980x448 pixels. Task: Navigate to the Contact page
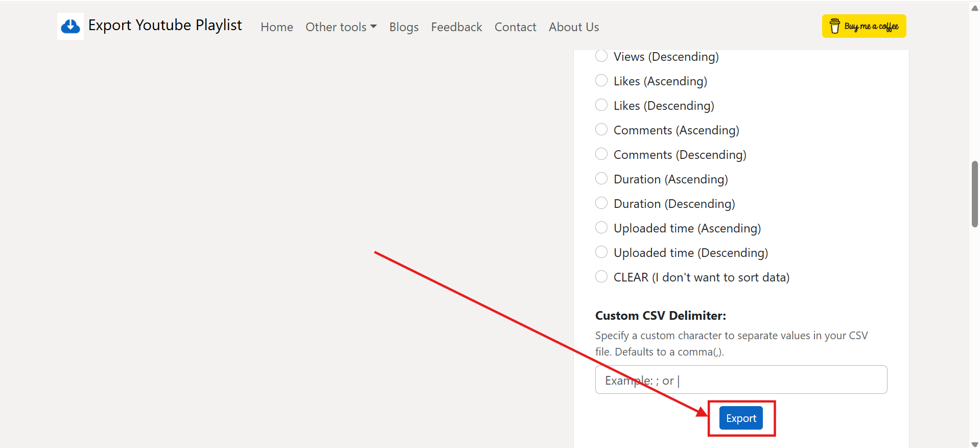[515, 27]
